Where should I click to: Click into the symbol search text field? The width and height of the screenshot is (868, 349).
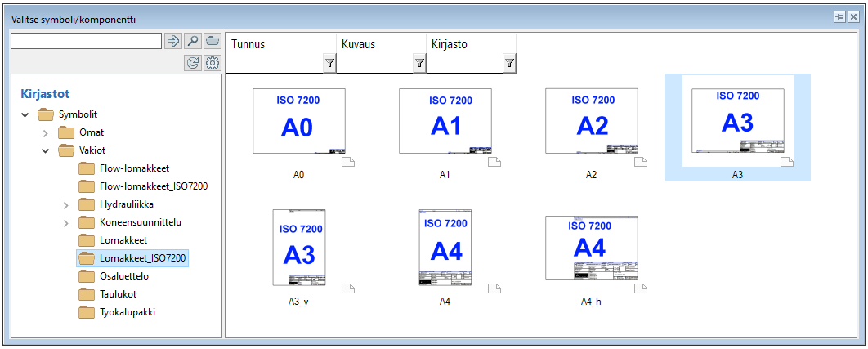click(86, 41)
